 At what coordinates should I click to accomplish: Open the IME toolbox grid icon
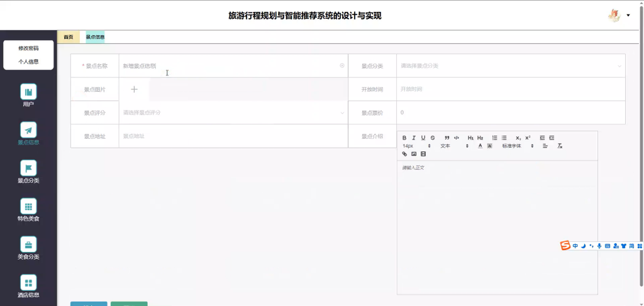coord(640,246)
